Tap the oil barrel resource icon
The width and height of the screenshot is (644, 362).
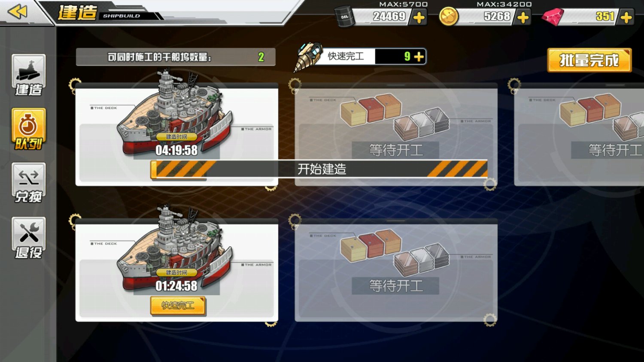344,16
